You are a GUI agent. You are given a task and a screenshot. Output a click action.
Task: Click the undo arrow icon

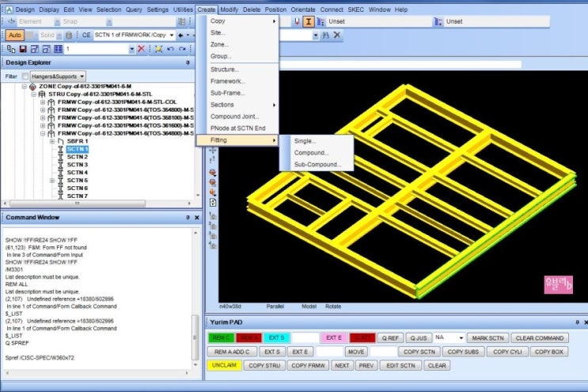tap(171, 49)
